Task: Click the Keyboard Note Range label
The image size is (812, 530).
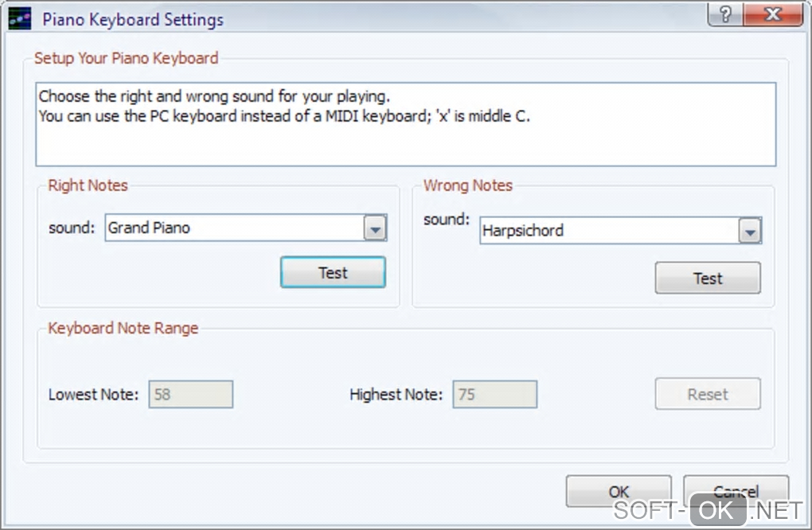Action: (x=123, y=328)
